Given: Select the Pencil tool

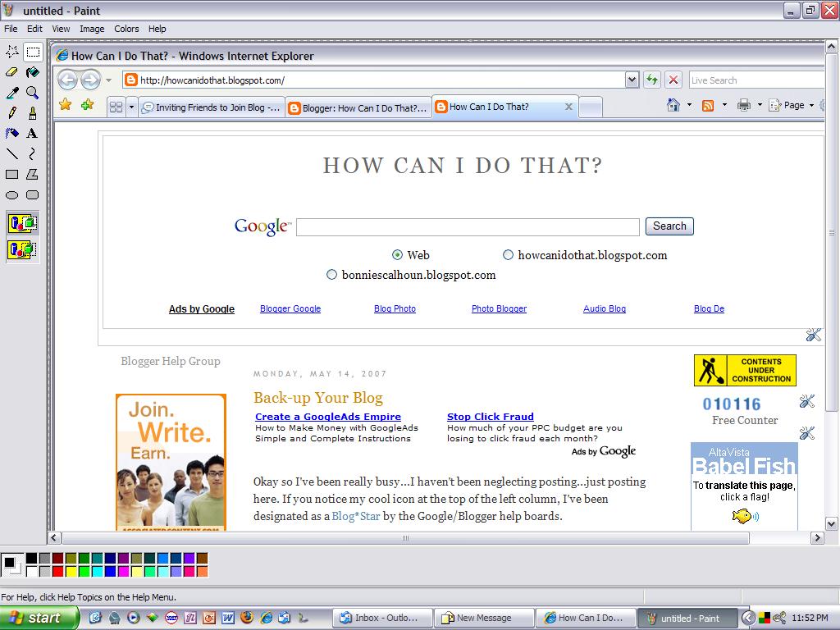Looking at the screenshot, I should pyautogui.click(x=11, y=113).
